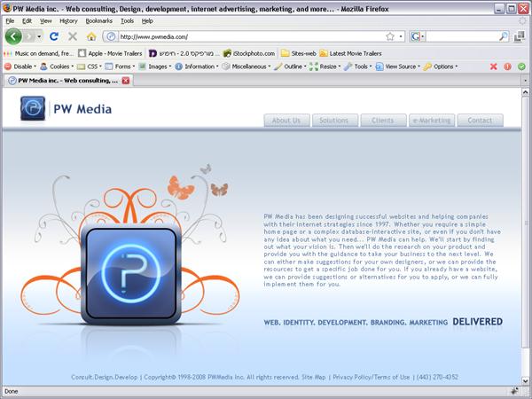The width and height of the screenshot is (532, 399).
Task: Click the Forward navigation arrow
Action: click(x=29, y=36)
